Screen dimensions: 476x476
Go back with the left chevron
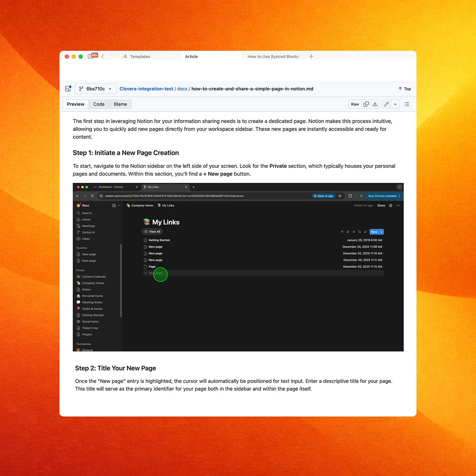(x=103, y=57)
